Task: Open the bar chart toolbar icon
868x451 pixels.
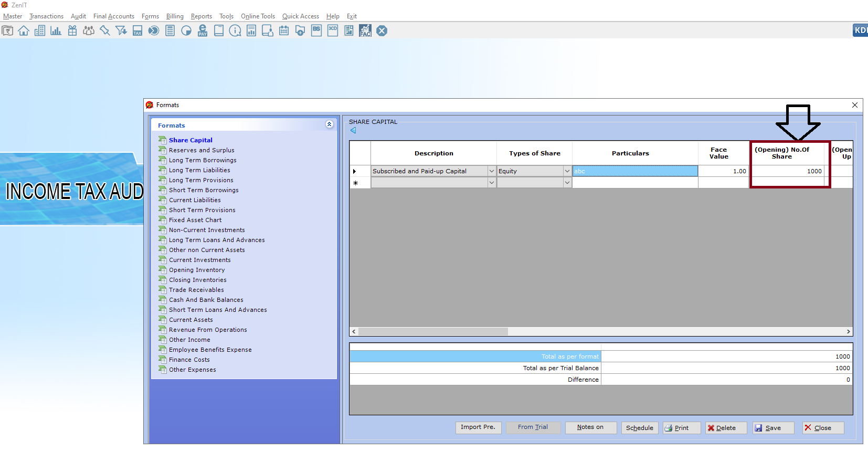Action: point(56,31)
